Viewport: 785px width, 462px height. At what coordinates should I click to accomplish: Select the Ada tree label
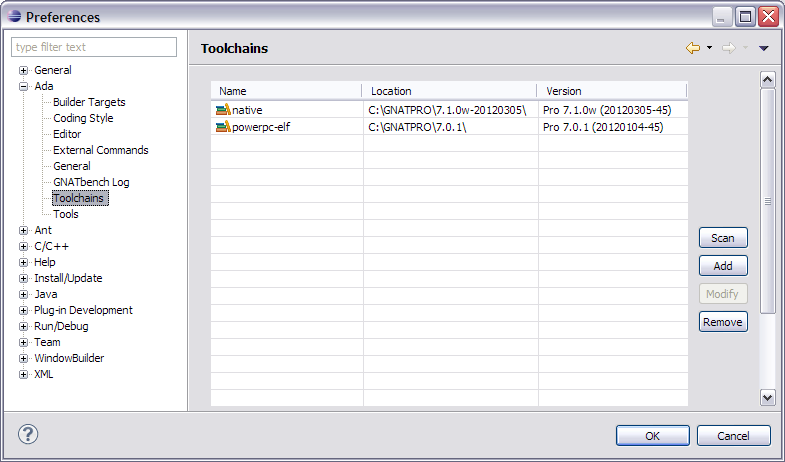click(44, 86)
